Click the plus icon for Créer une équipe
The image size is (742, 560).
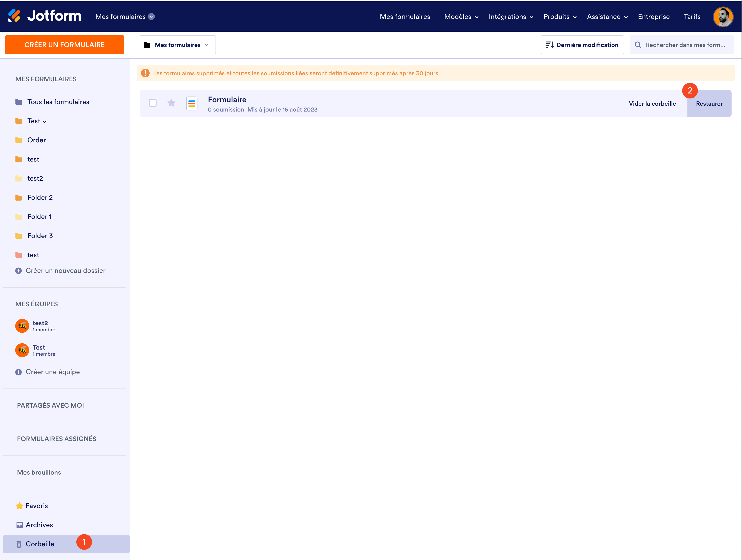pos(18,372)
